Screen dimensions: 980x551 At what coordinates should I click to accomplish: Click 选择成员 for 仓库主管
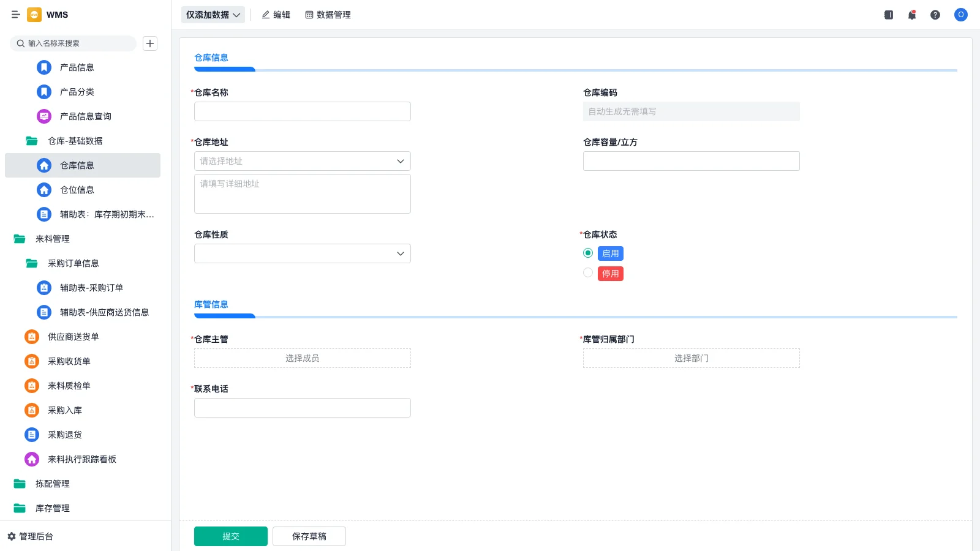click(x=303, y=358)
